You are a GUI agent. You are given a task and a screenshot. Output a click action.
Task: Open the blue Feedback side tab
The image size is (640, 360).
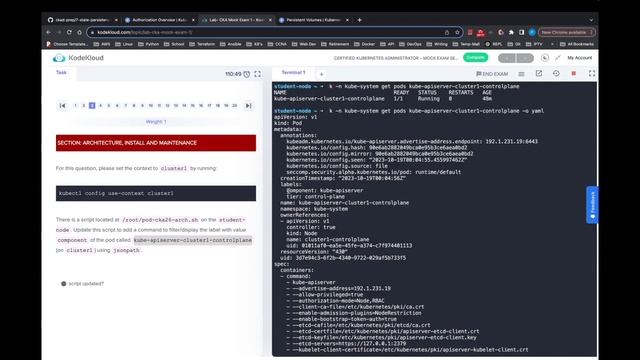(592, 205)
